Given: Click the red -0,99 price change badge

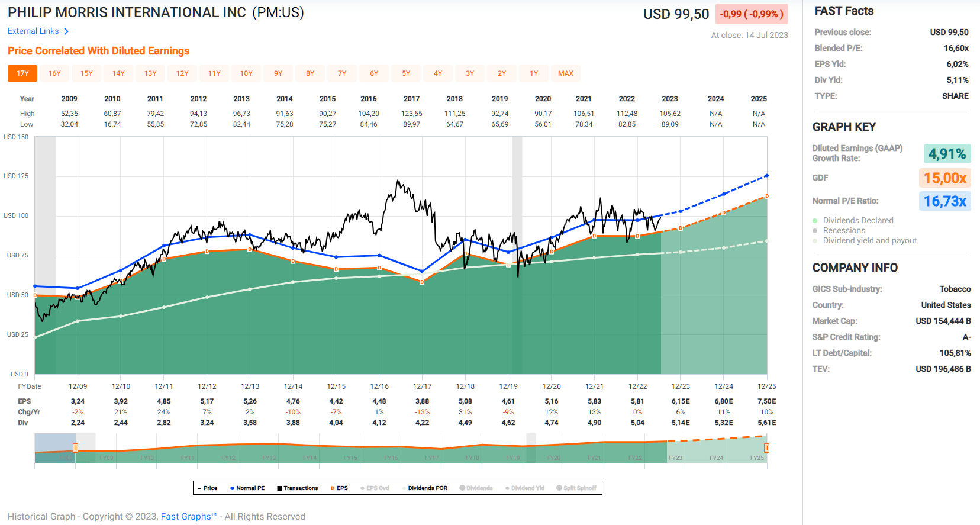Looking at the screenshot, I should pos(752,14).
